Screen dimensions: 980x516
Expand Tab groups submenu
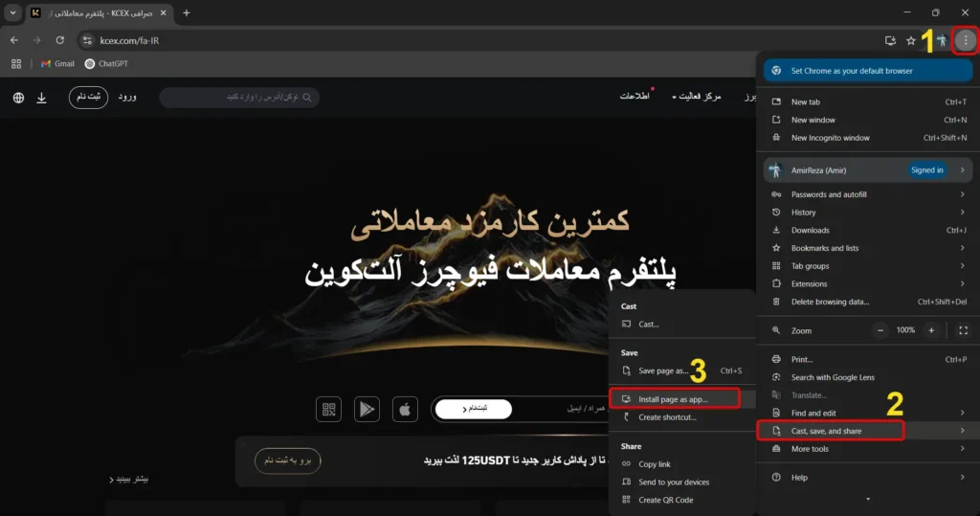(x=867, y=266)
